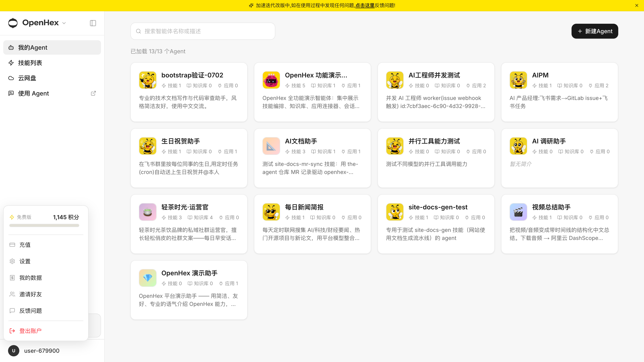Image resolution: width=644 pixels, height=362 pixels.
Task: Click the 生日祝贺助手 laughing bee avatar
Action: click(x=148, y=146)
